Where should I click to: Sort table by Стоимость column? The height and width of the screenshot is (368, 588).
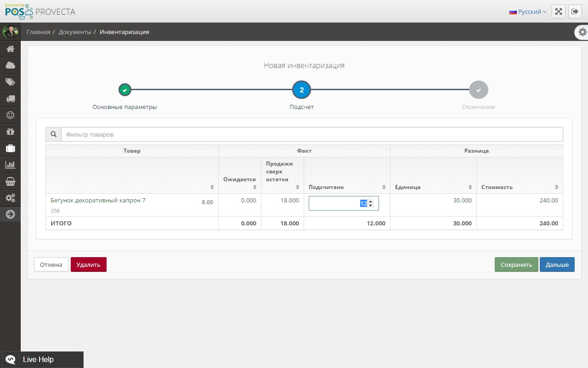coord(556,187)
